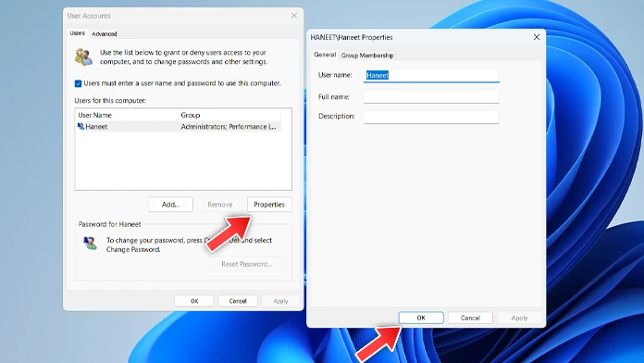644x363 pixels.
Task: Sort by the 'Group' column header
Action: coord(229,115)
